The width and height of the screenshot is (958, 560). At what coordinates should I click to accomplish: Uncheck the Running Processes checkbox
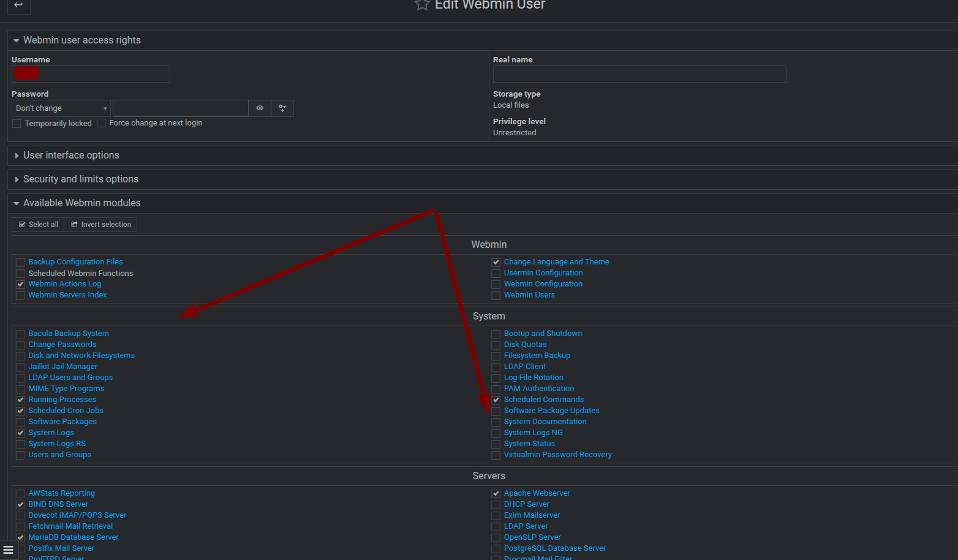pyautogui.click(x=20, y=400)
